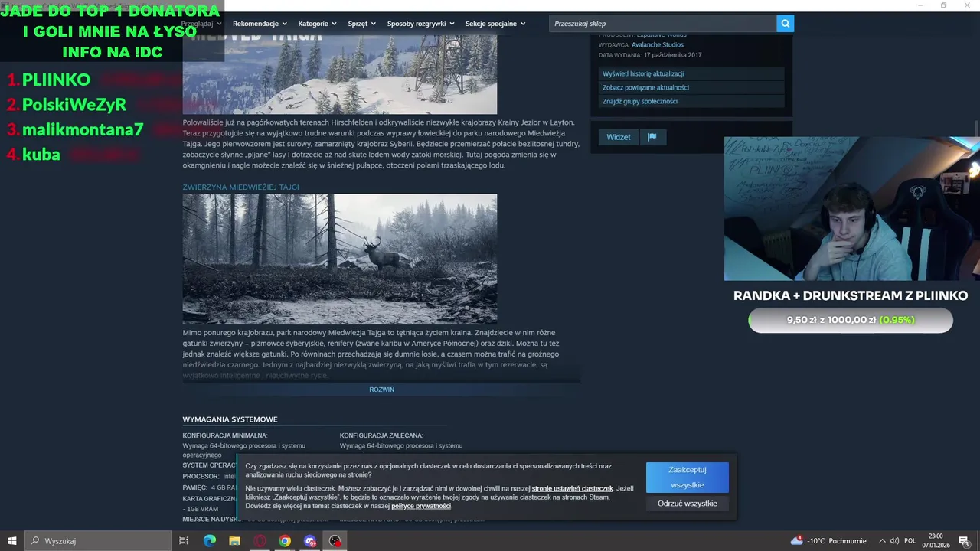Open the Windows Start menu
This screenshot has height=551, width=980.
[x=12, y=541]
